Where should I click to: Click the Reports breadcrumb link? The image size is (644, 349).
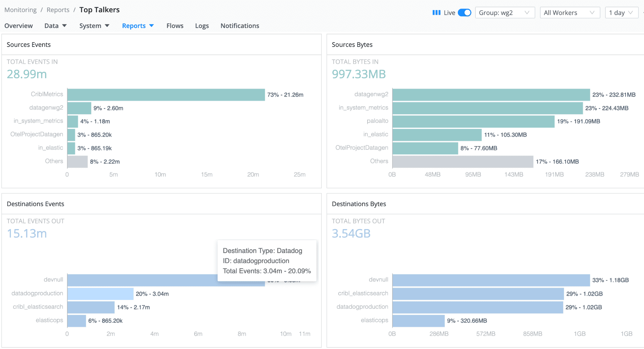(58, 10)
